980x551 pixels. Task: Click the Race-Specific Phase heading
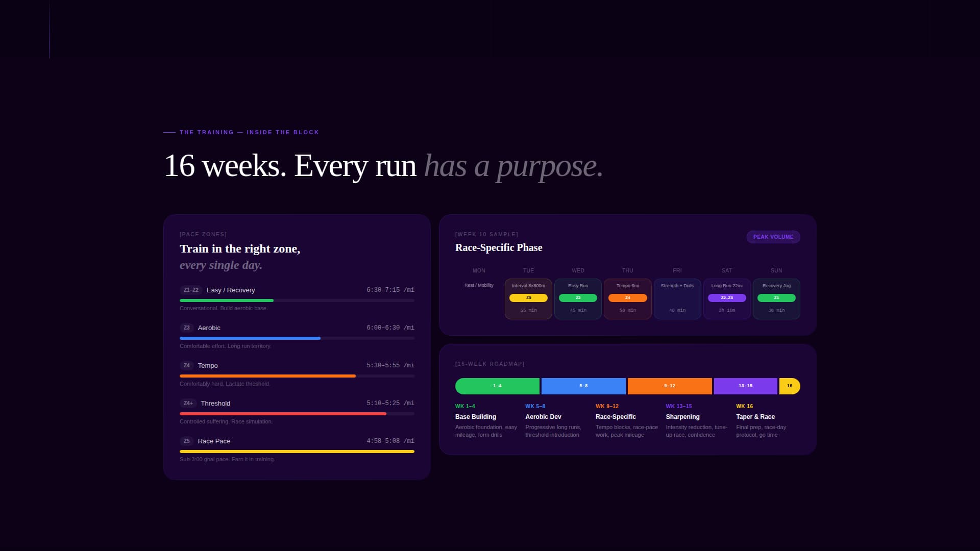(x=499, y=247)
